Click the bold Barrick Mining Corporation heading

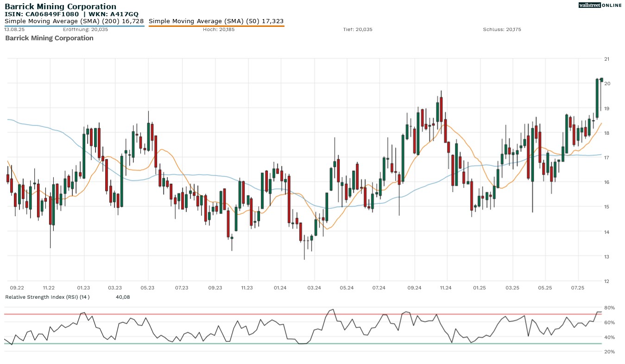coord(61,6)
